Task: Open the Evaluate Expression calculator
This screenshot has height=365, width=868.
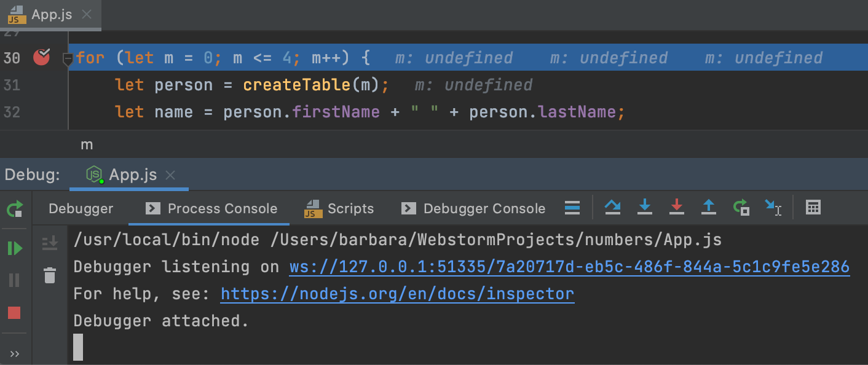Action: pyautogui.click(x=813, y=208)
